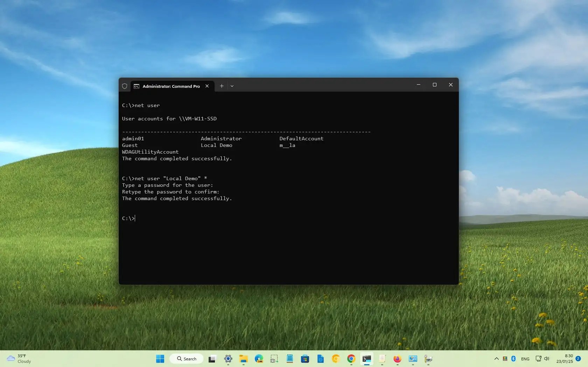The width and height of the screenshot is (588, 367).
Task: Open the ENG language switcher
Action: [525, 359]
